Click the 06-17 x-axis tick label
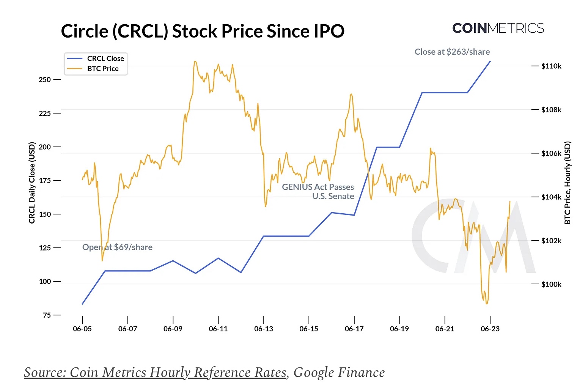 (x=354, y=329)
